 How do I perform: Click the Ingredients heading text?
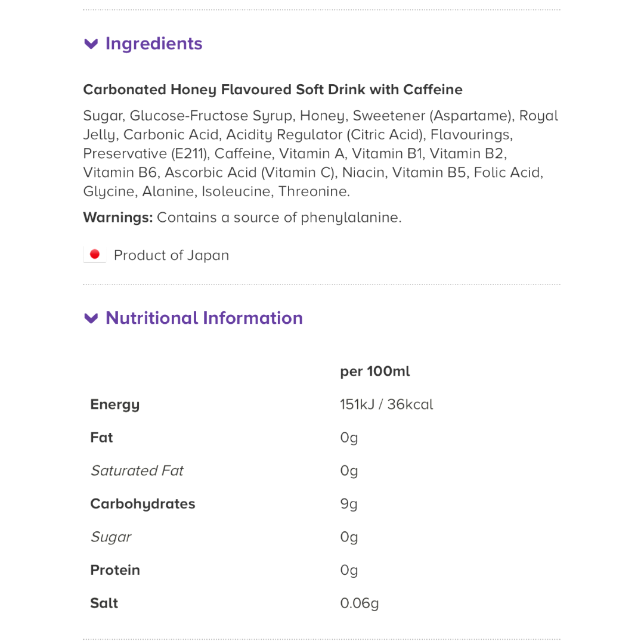pos(154,44)
